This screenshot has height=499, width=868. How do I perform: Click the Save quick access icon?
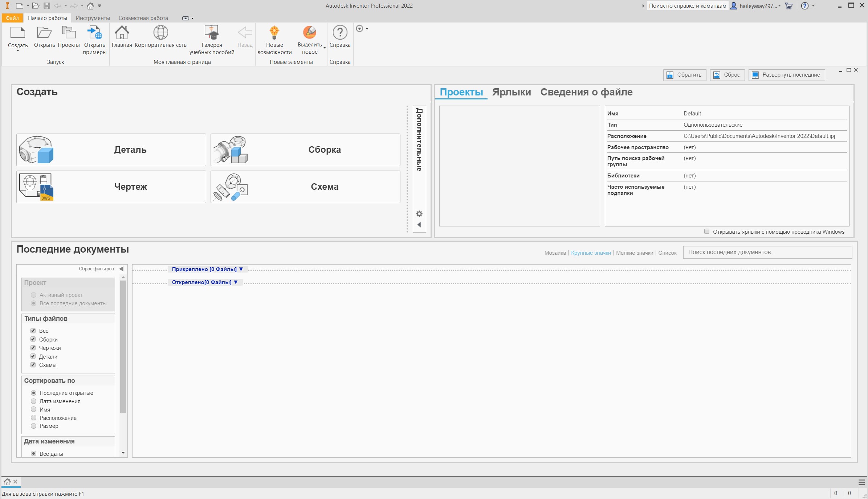[47, 6]
